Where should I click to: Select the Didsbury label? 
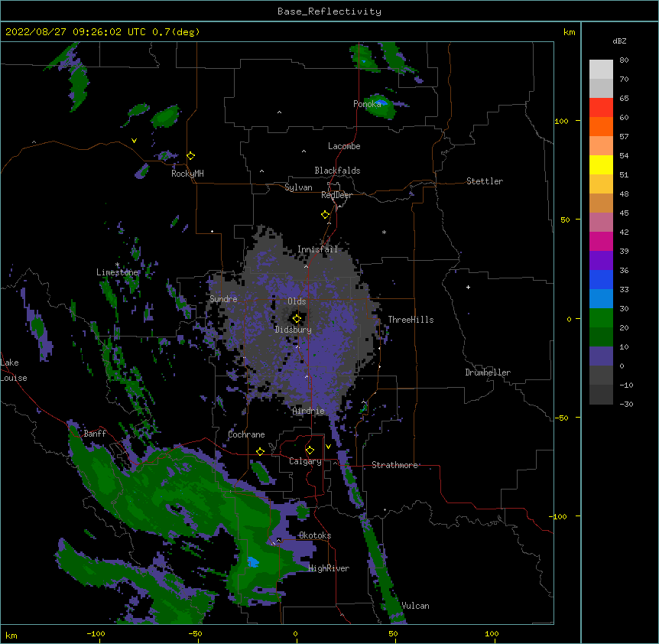coord(294,330)
